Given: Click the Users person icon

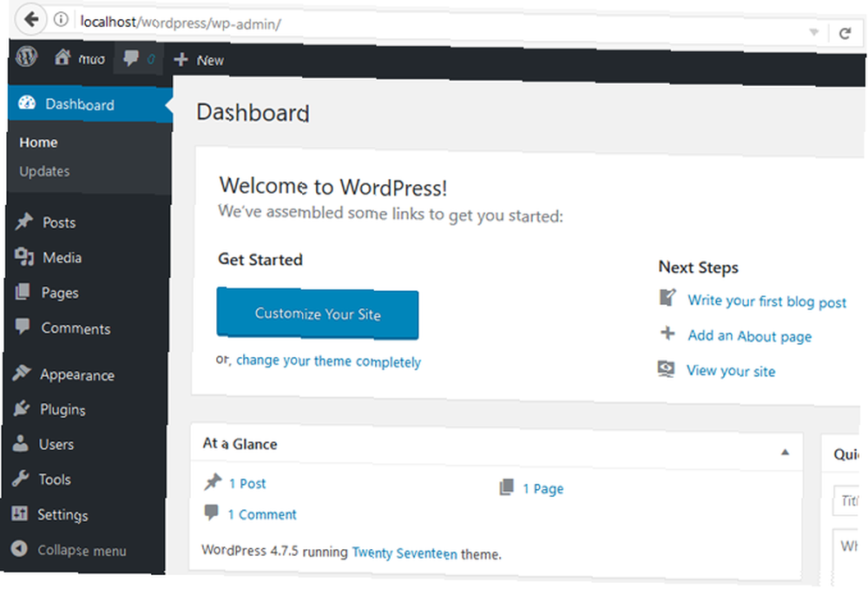Looking at the screenshot, I should pos(21,443).
